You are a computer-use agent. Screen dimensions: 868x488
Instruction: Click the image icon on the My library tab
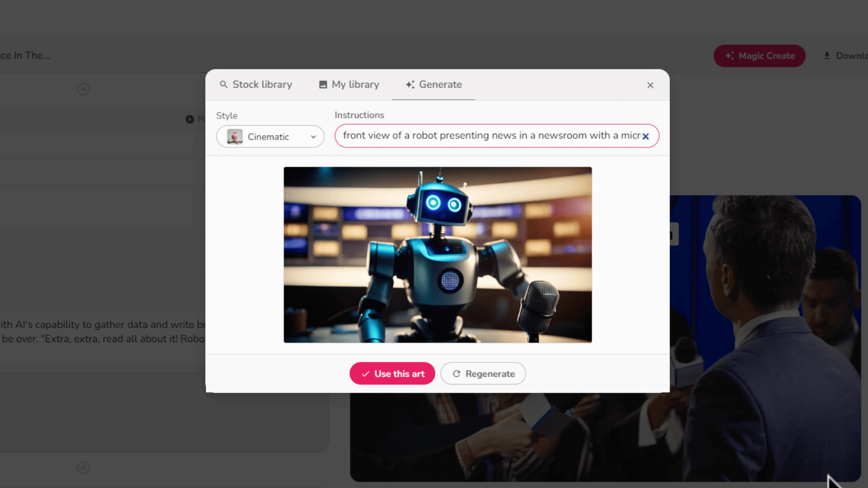[x=322, y=84]
